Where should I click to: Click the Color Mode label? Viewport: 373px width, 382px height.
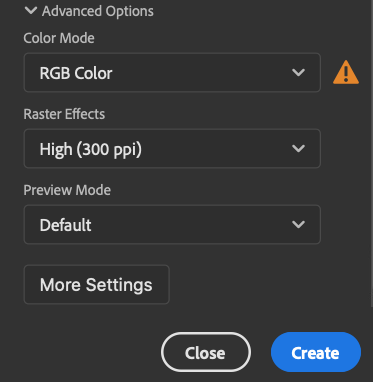[59, 38]
